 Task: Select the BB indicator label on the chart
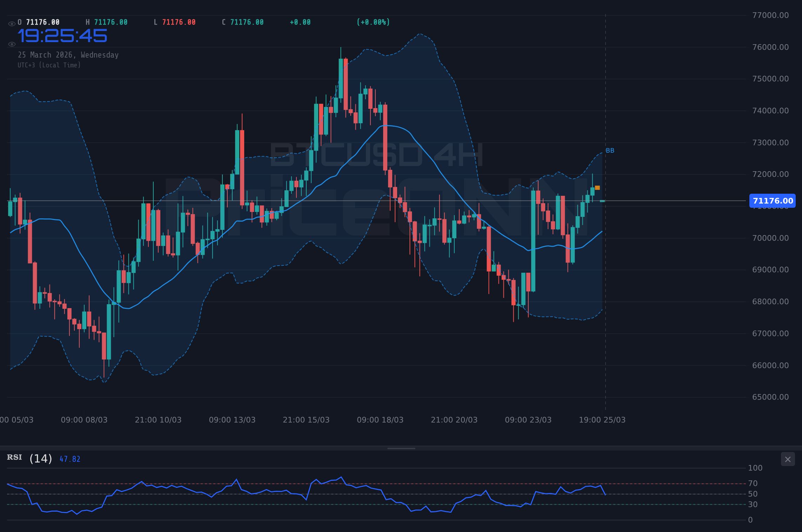[610, 150]
